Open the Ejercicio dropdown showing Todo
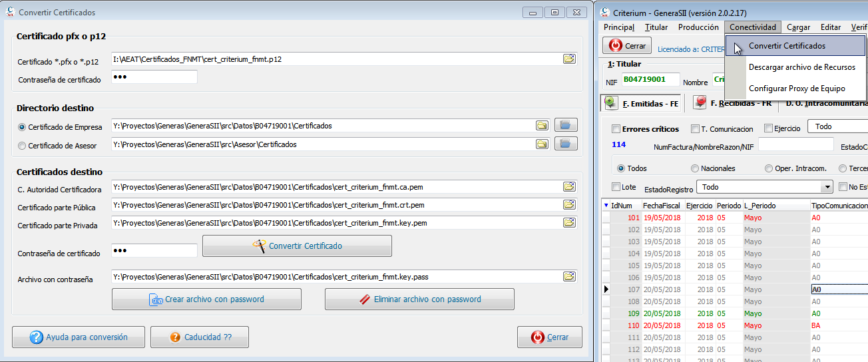The height and width of the screenshot is (362, 868). [839, 126]
